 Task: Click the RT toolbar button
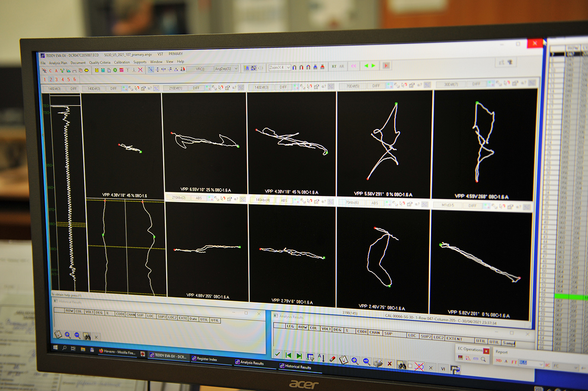point(334,66)
